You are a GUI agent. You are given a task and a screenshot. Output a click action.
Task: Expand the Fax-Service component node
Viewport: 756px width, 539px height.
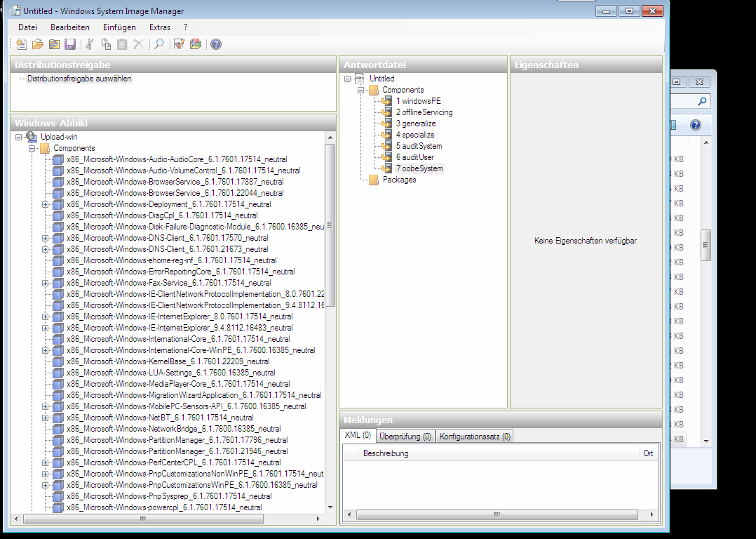[46, 283]
